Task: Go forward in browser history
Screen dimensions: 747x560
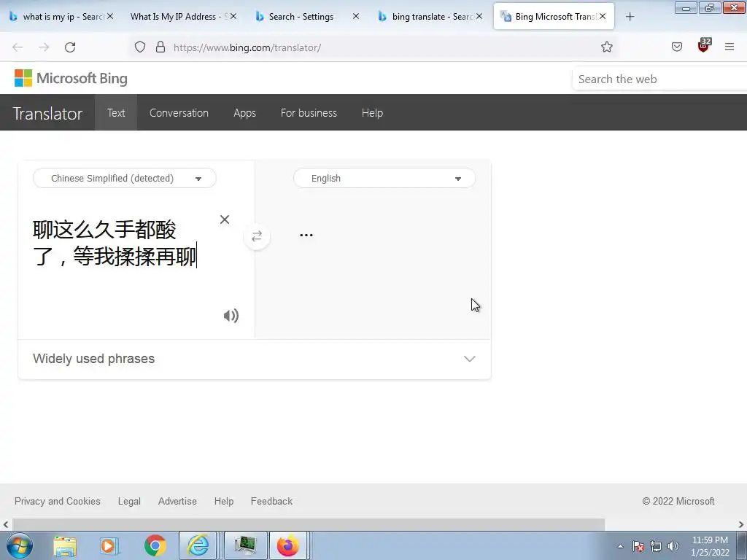Action: click(44, 47)
